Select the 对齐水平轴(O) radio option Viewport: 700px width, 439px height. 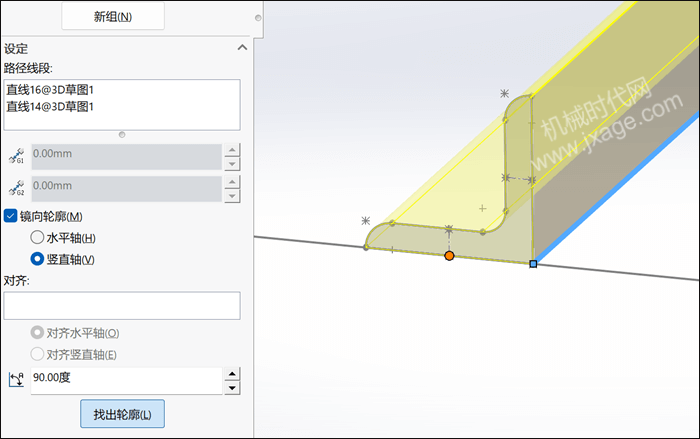tap(37, 333)
